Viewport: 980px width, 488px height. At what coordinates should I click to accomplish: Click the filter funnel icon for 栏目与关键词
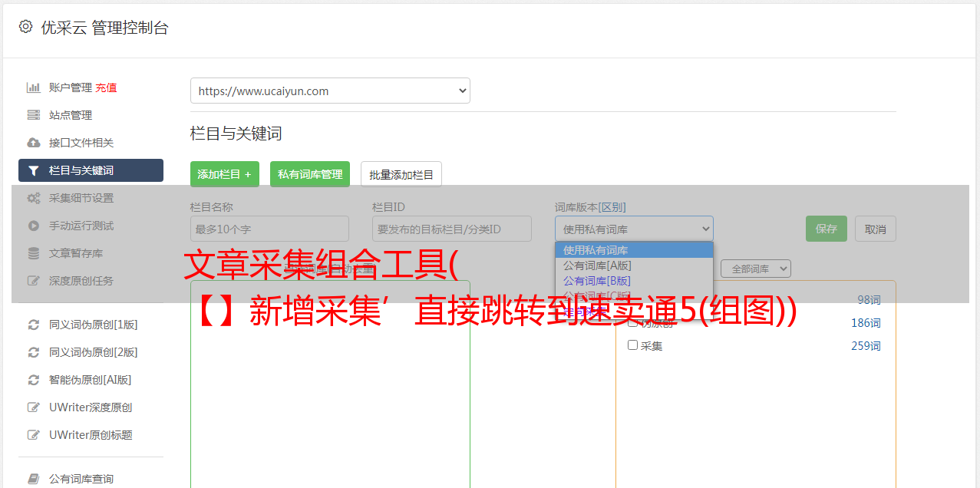34,170
